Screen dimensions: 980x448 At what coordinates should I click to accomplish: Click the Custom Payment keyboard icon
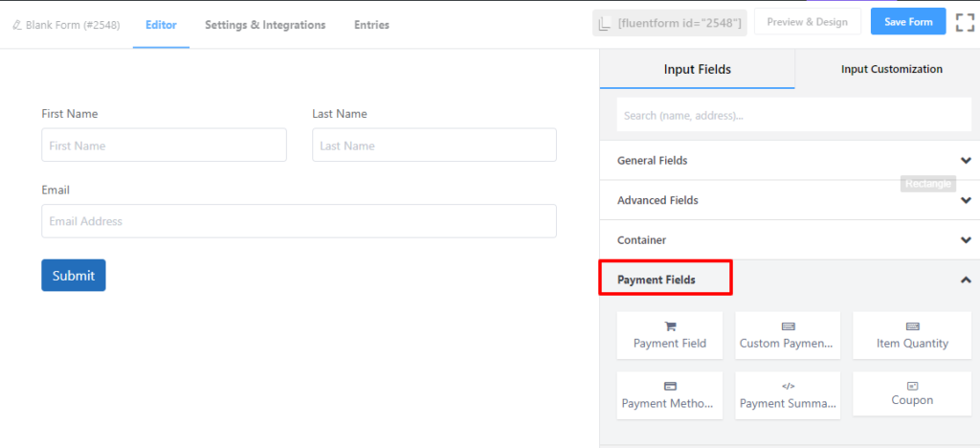pyautogui.click(x=789, y=326)
